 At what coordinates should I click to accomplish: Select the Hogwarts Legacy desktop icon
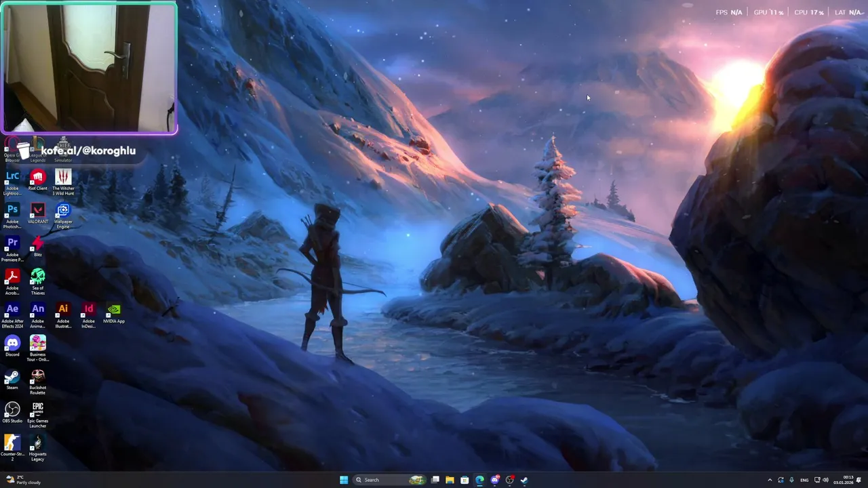37,448
